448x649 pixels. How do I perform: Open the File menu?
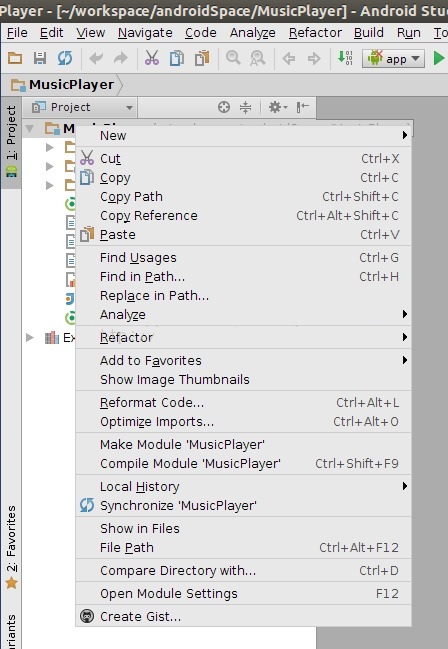[x=17, y=33]
